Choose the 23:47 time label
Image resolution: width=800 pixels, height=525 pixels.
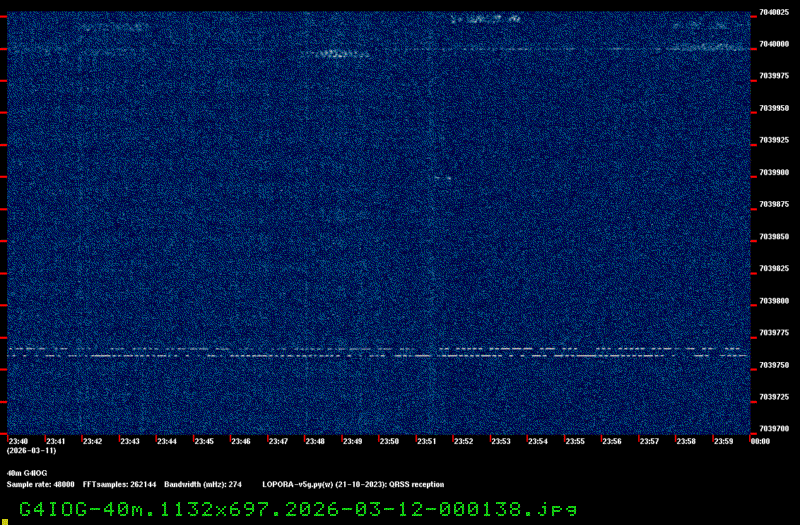point(278,441)
